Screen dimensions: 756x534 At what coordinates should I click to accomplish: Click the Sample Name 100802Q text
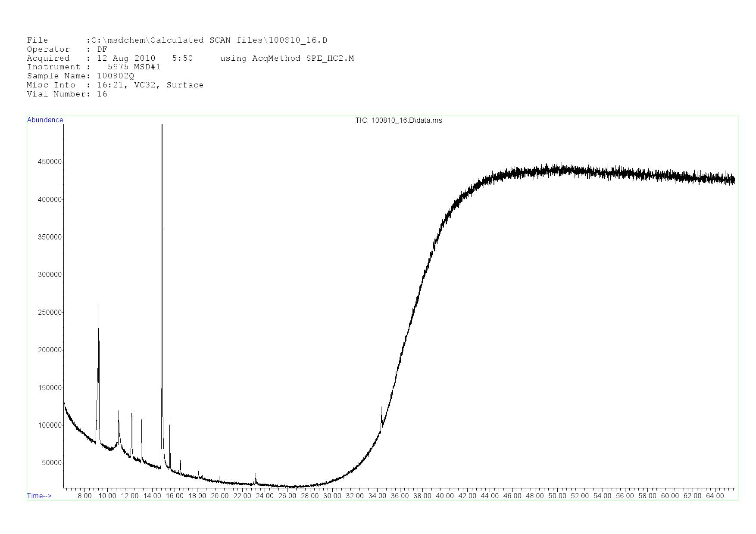[x=81, y=76]
